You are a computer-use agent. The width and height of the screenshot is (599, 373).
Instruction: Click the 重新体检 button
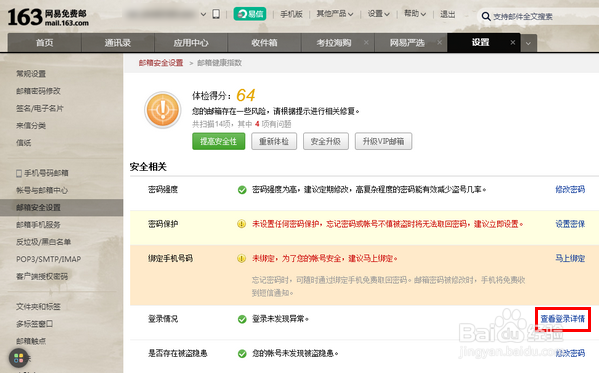274,141
